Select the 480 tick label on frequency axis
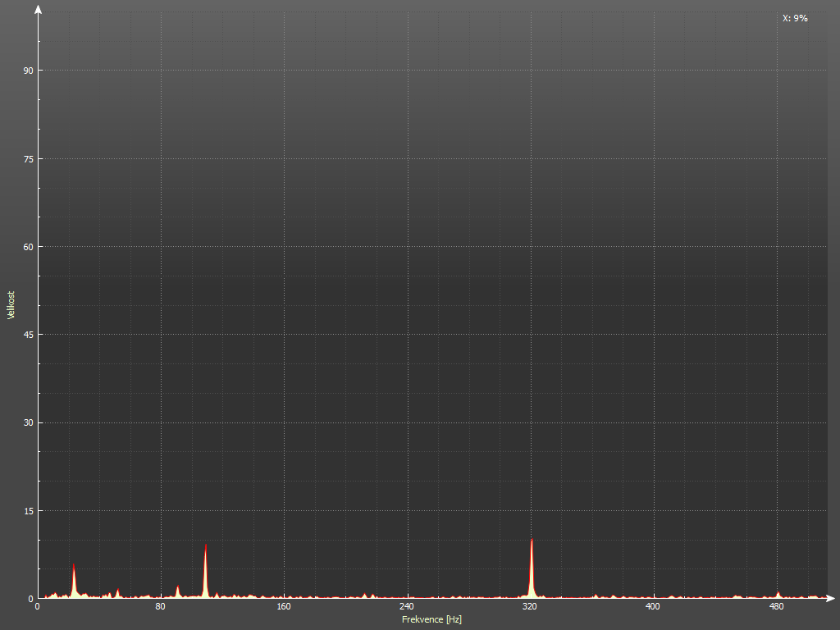Screen dimensions: 840x630 776,608
